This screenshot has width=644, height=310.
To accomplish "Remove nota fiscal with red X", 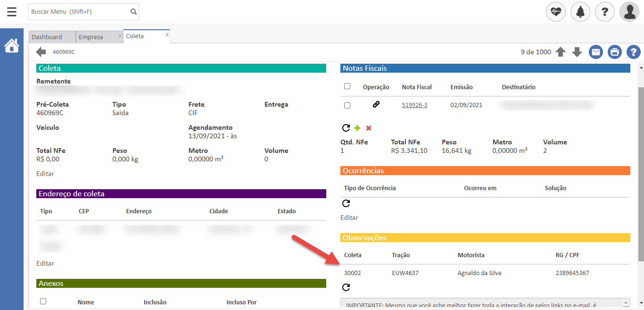I will [x=369, y=128].
